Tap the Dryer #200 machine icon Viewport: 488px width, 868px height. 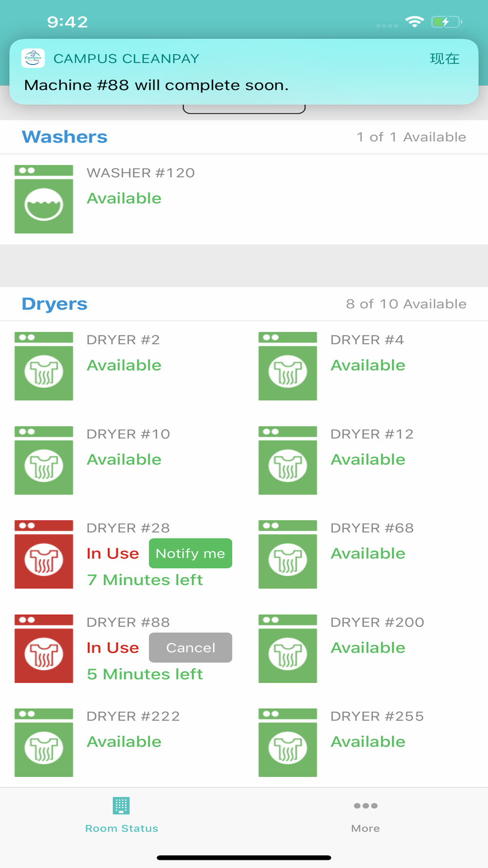tap(288, 649)
